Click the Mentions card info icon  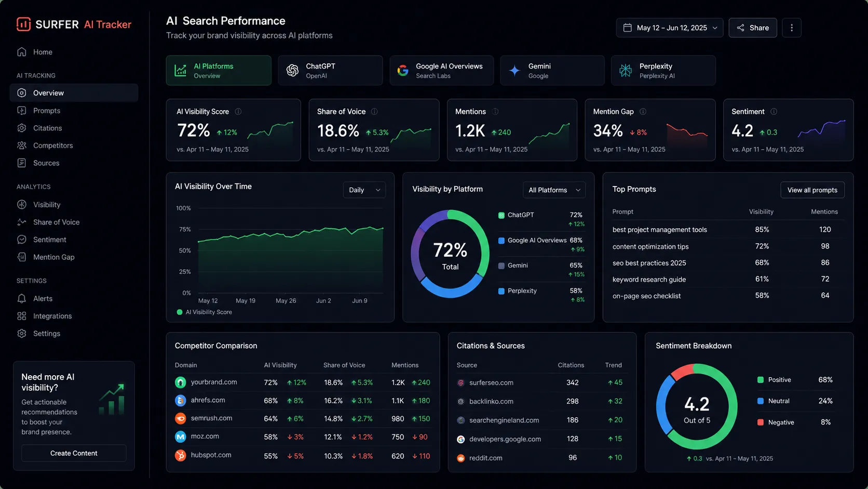tap(495, 112)
